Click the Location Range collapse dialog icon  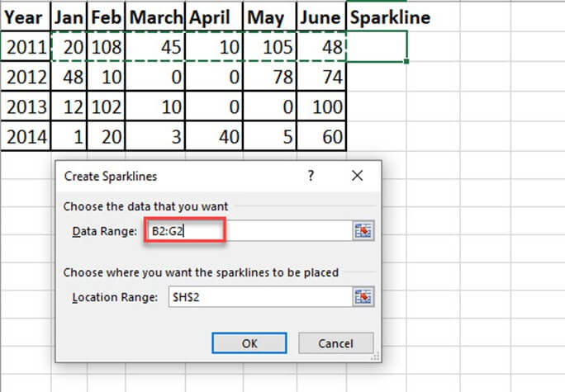click(363, 297)
